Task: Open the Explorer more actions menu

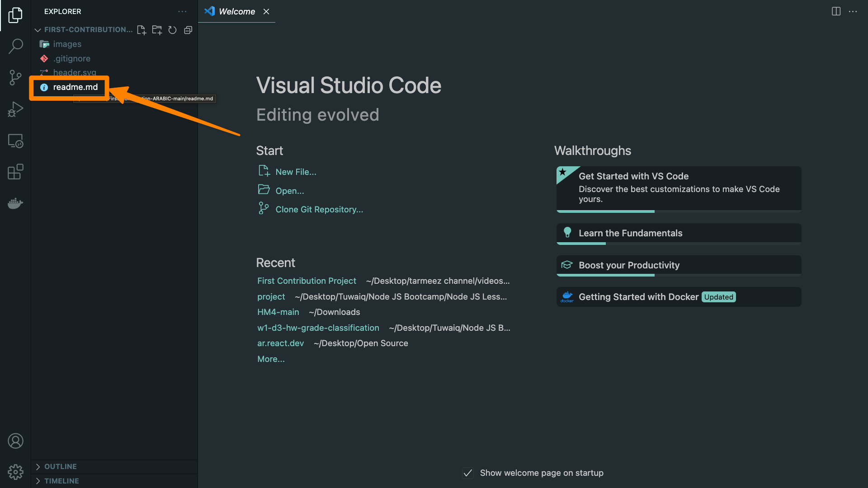Action: tap(182, 11)
